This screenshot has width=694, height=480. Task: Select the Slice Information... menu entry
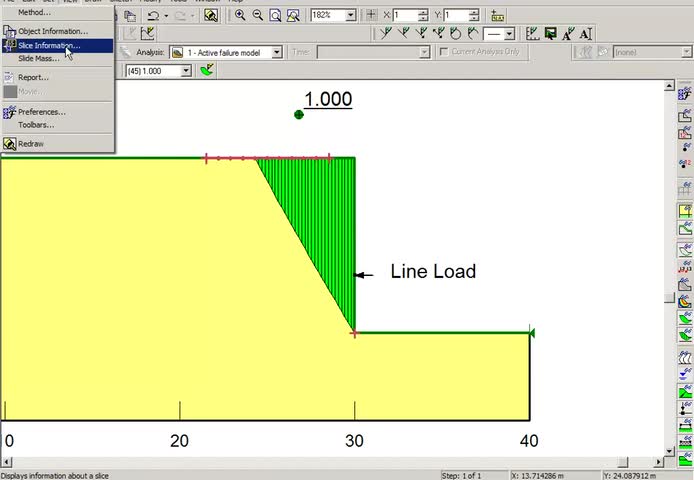[58, 46]
